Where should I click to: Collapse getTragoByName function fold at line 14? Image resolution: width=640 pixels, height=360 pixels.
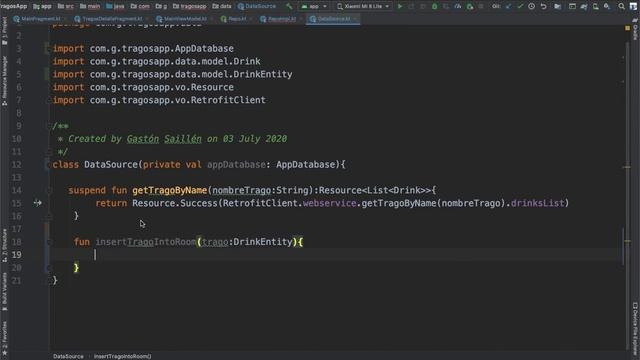tap(48, 190)
